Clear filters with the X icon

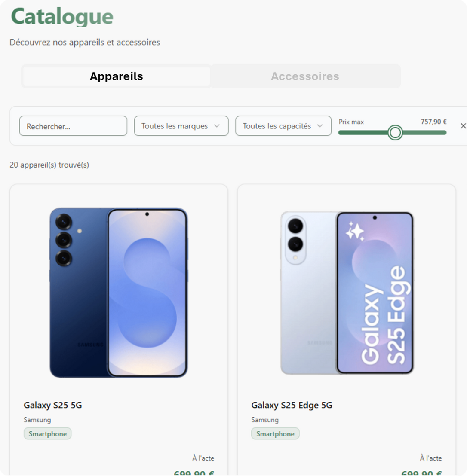(x=463, y=126)
